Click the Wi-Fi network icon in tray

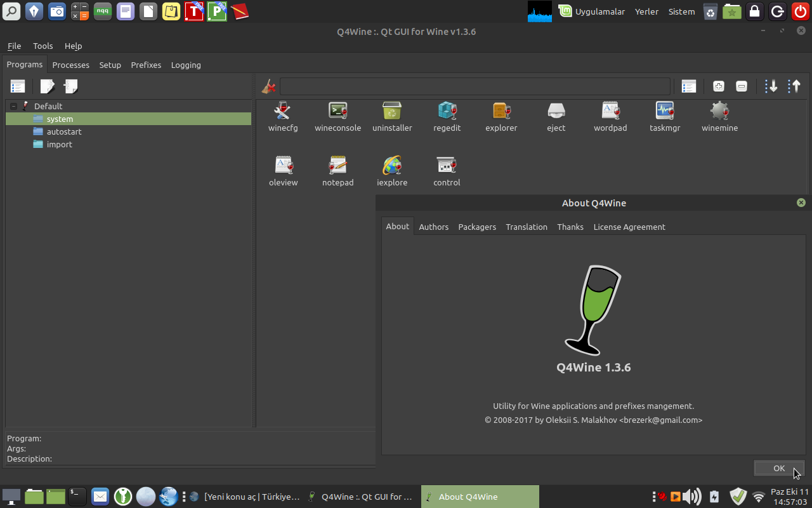759,497
